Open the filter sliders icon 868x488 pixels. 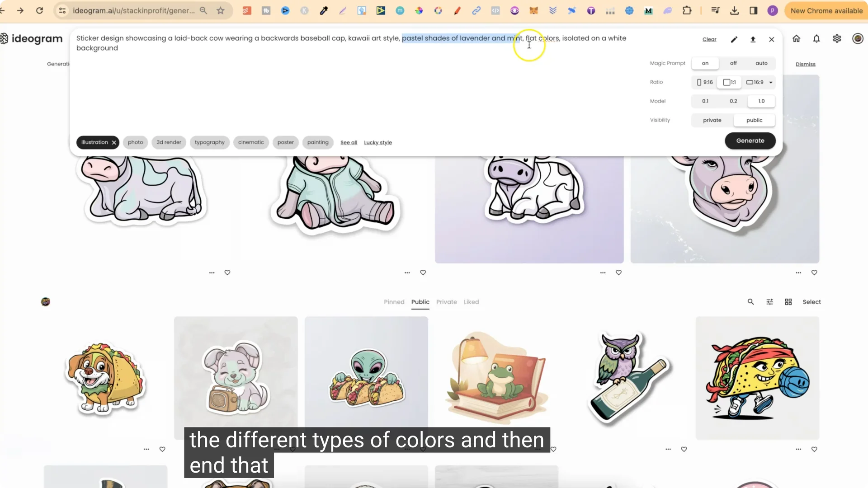click(x=769, y=301)
